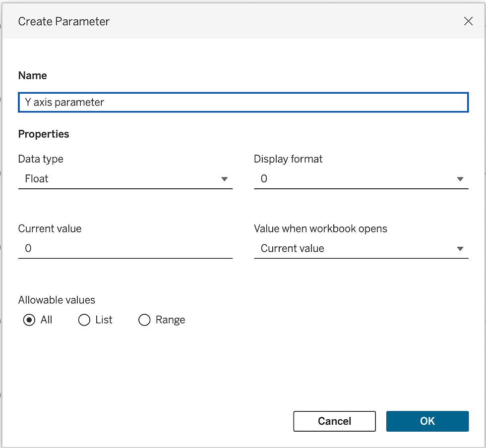
Task: Select the List allowable values option
Action: pyautogui.click(x=84, y=320)
